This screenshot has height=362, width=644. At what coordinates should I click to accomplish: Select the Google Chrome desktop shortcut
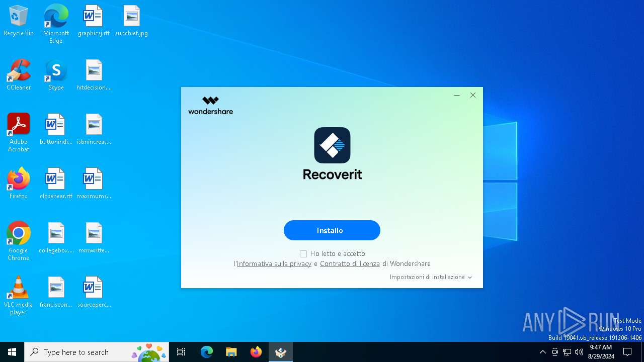(19, 241)
